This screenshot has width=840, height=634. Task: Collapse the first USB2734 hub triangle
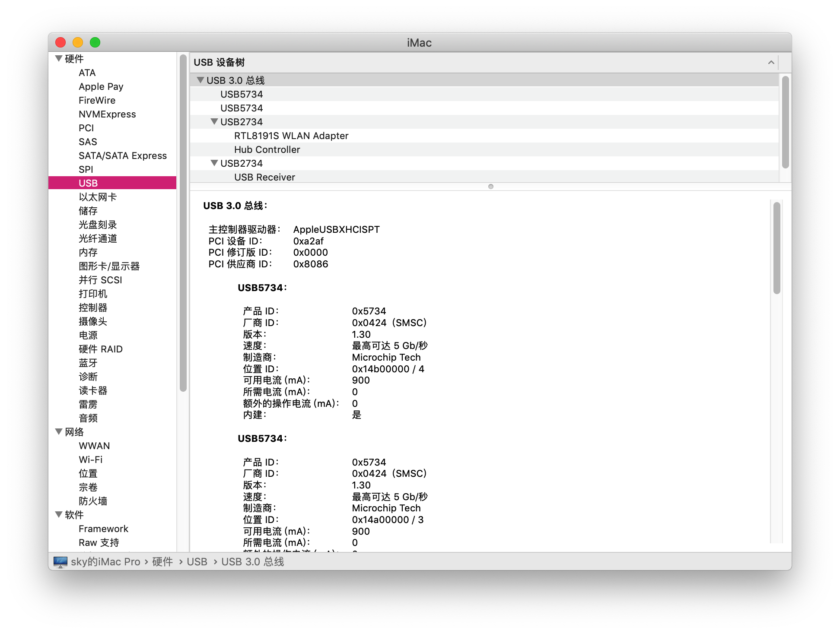click(214, 122)
